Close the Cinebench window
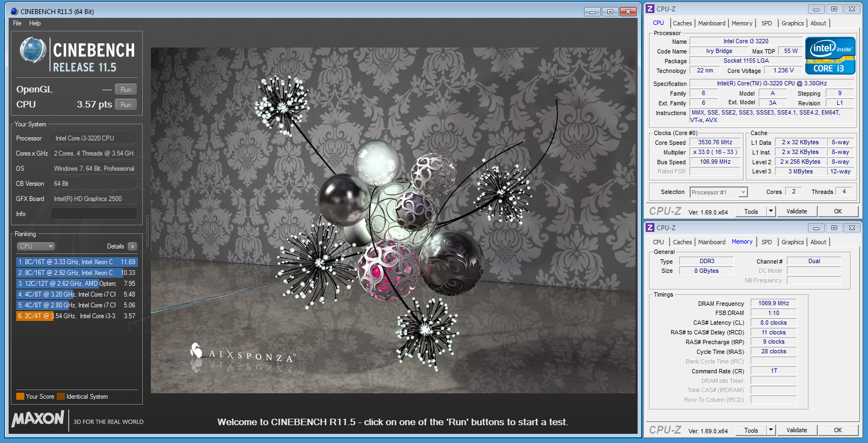The image size is (868, 443). click(628, 11)
